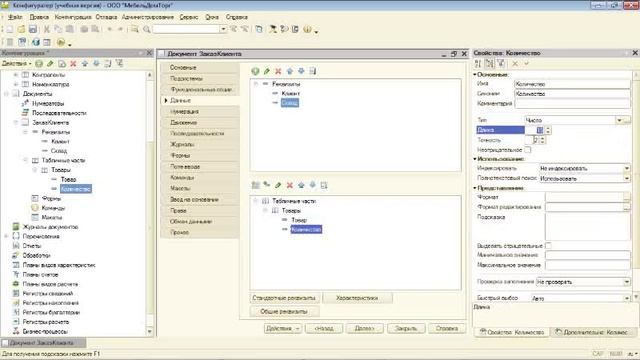
Task: Click the Save diskette icon in toolbar
Action: pyautogui.click(x=33, y=29)
